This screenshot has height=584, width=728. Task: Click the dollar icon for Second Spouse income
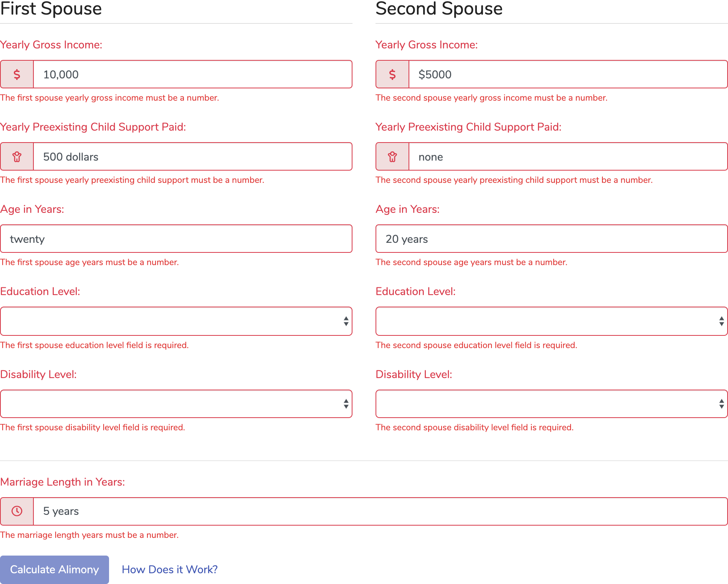[392, 74]
